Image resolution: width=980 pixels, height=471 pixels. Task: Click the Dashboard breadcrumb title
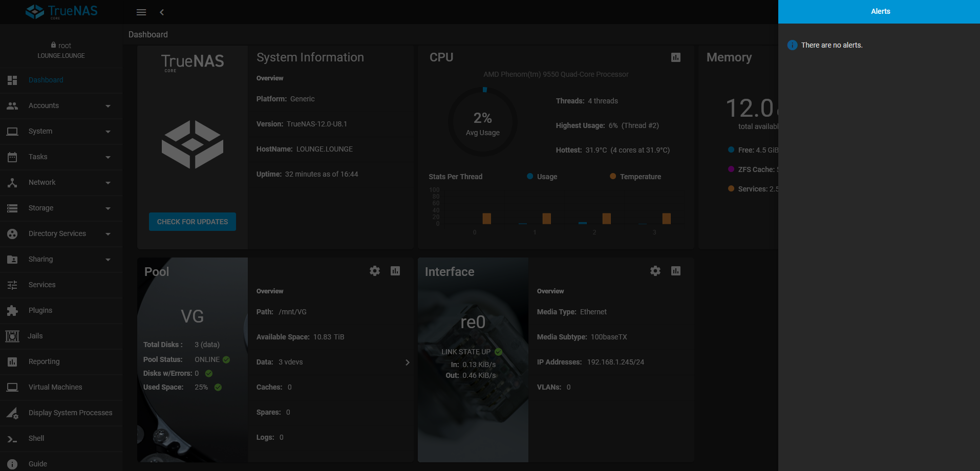coord(148,34)
